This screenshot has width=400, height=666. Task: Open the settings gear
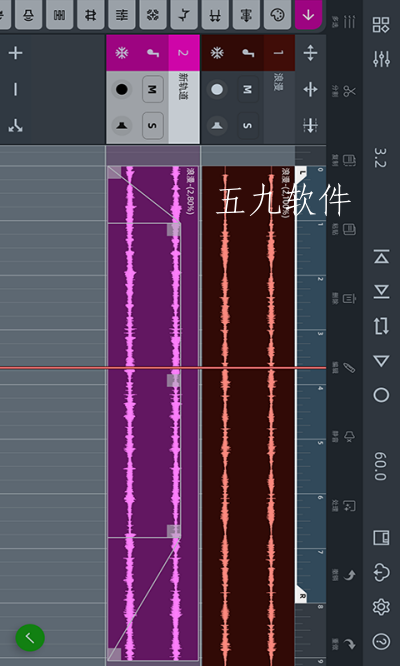click(x=381, y=607)
